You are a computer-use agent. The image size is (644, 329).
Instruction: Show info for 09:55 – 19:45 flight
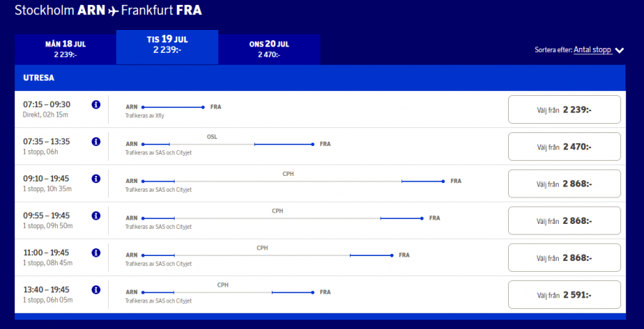pos(96,215)
